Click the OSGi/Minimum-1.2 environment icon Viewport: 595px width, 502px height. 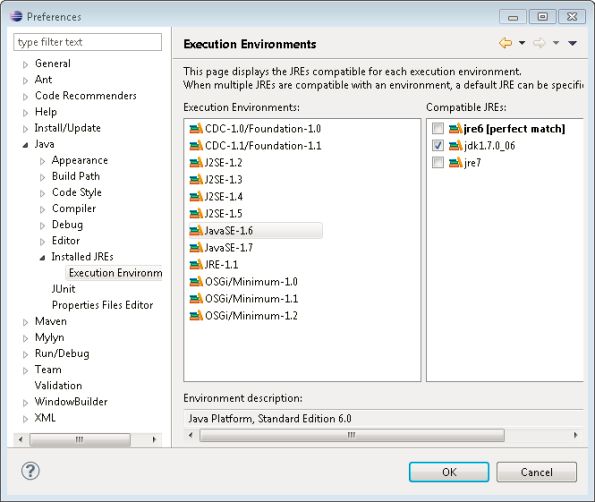(x=196, y=316)
